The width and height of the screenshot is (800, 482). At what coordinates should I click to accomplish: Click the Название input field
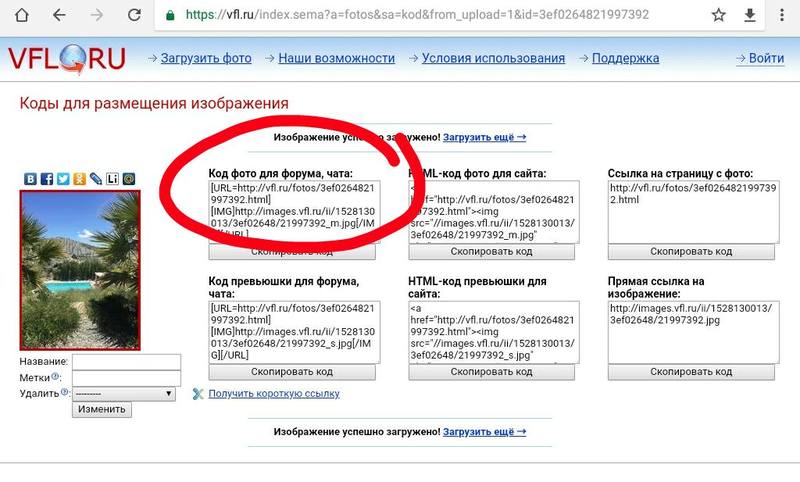126,361
